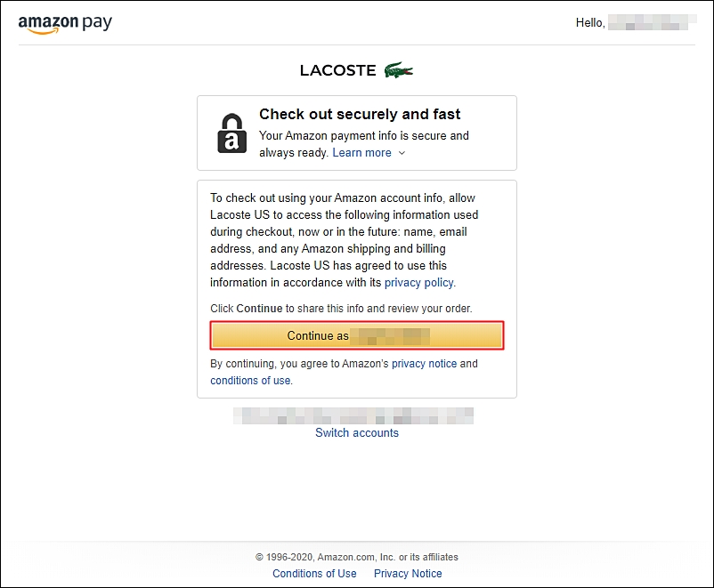Click the blurred email address above Switch accounts
This screenshot has width=714, height=588.
coord(353,416)
